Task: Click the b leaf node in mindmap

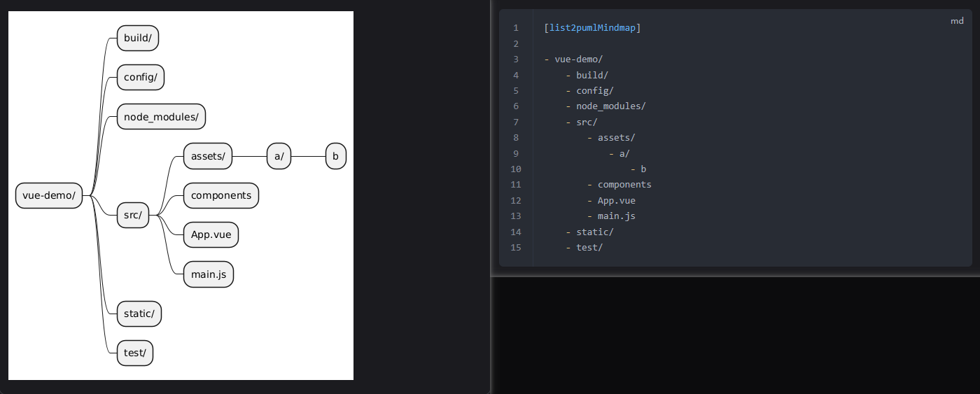Action: pyautogui.click(x=336, y=156)
